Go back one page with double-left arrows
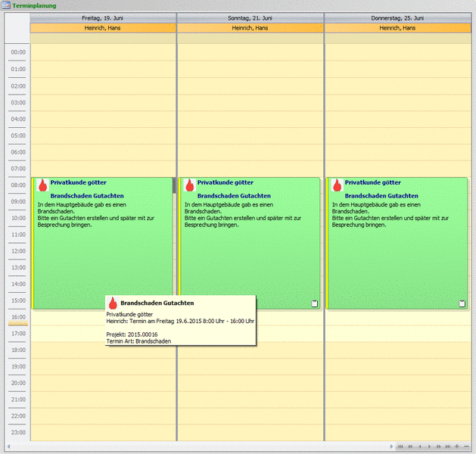Screen dimensions: 476x454 click(x=410, y=446)
